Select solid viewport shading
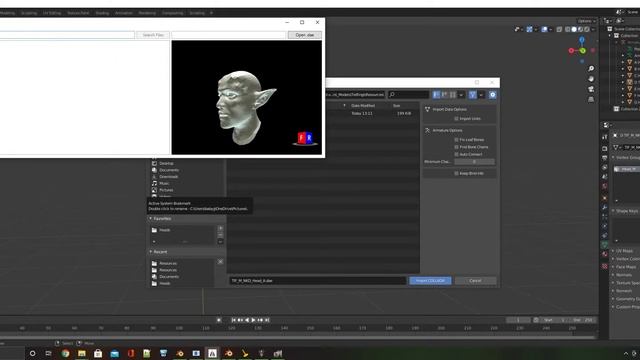This screenshot has height=360, width=640. pos(574,29)
